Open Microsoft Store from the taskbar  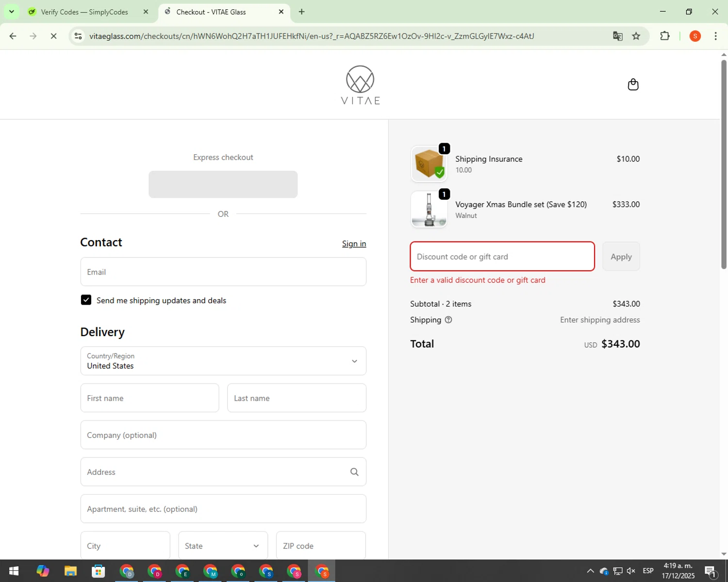click(x=99, y=571)
